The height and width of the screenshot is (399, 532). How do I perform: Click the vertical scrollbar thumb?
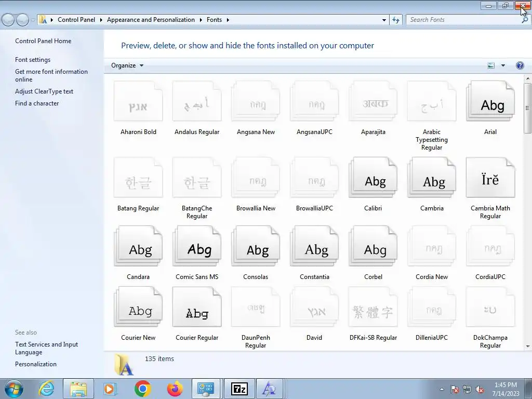(x=527, y=108)
